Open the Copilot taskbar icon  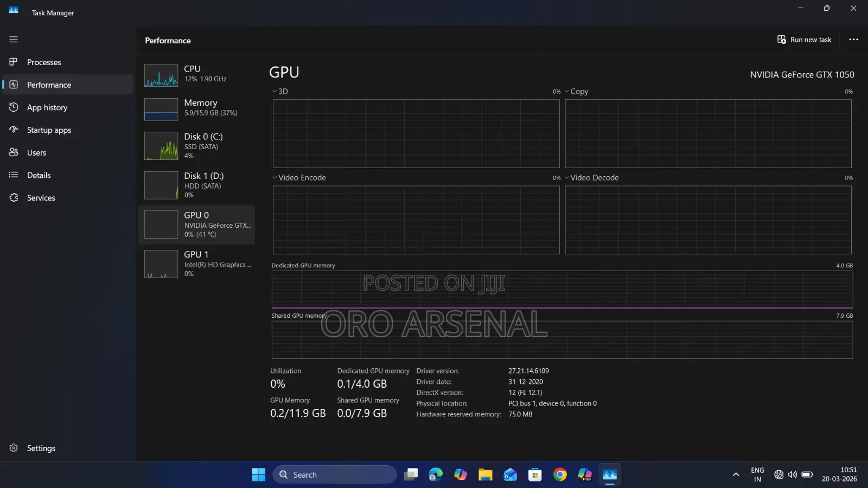[x=461, y=475]
